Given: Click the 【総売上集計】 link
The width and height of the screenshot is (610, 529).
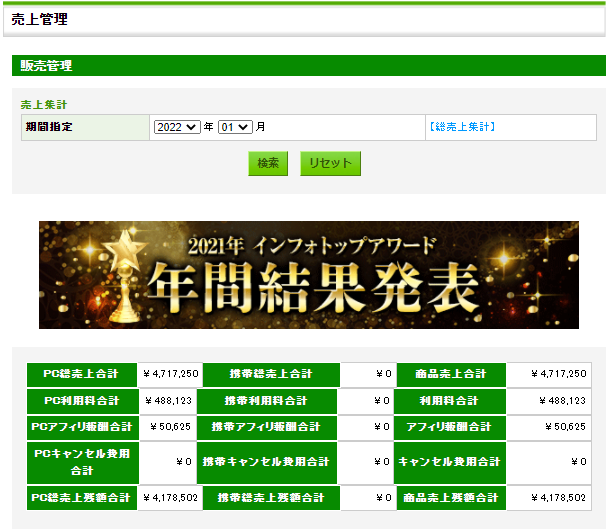Looking at the screenshot, I should [x=461, y=127].
